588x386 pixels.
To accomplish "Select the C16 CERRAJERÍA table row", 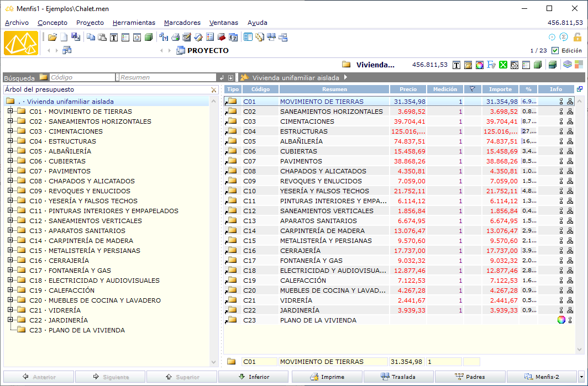I will pyautogui.click(x=400, y=250).
